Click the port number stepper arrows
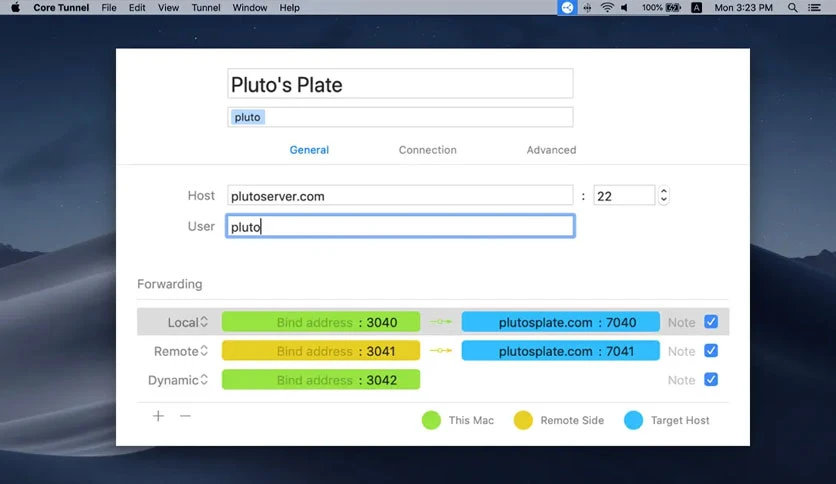 pos(663,196)
